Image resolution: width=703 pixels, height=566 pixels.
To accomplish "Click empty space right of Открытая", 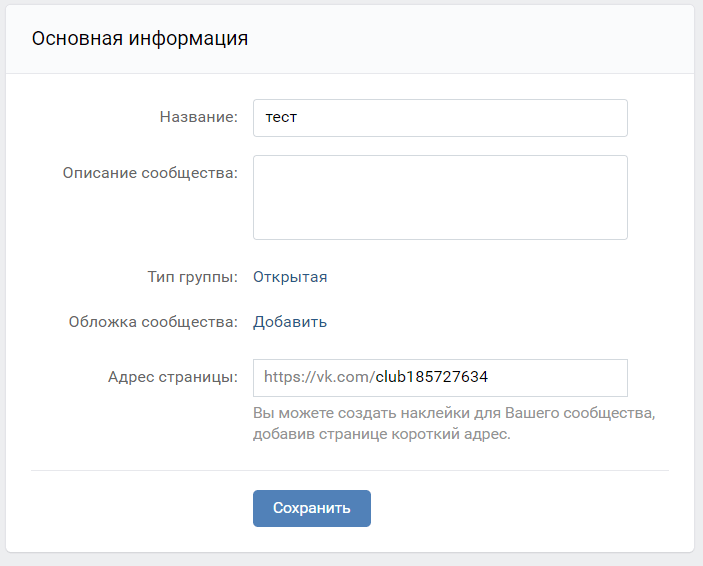I will coord(475,277).
